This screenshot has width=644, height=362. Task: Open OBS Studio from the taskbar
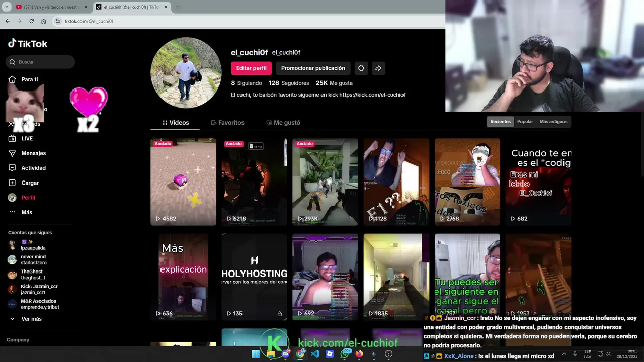coord(388,354)
